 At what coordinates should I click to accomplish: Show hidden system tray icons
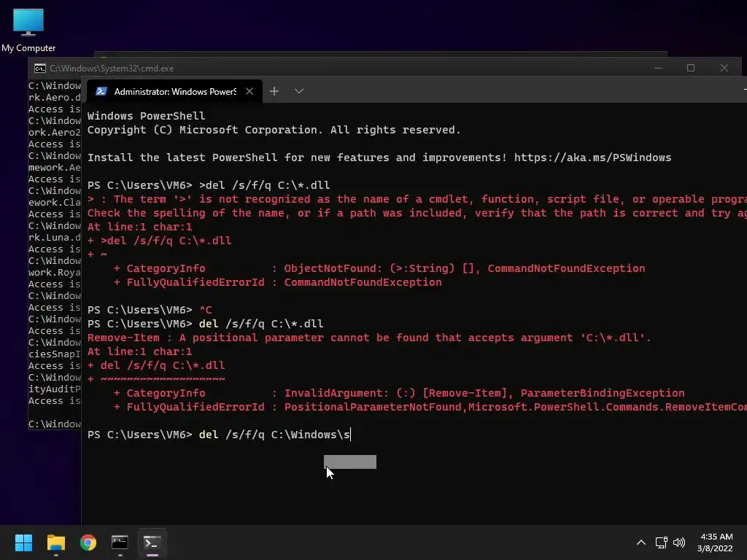[x=641, y=542]
